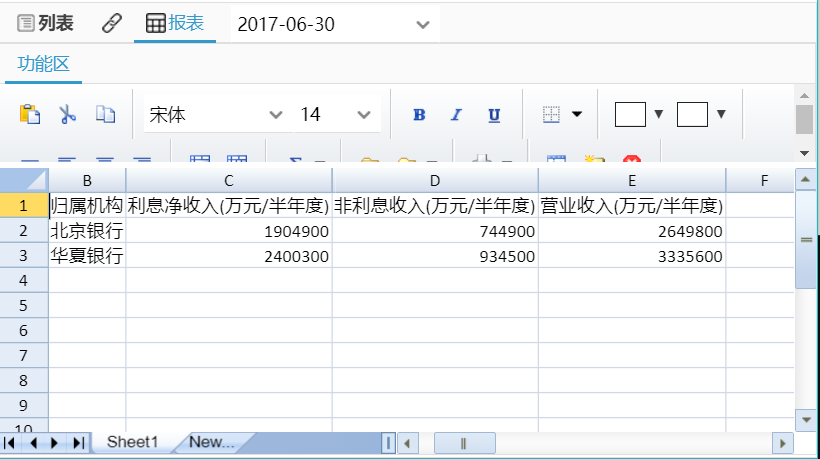Click cell value 1904900
This screenshot has width=820, height=459.
229,231
